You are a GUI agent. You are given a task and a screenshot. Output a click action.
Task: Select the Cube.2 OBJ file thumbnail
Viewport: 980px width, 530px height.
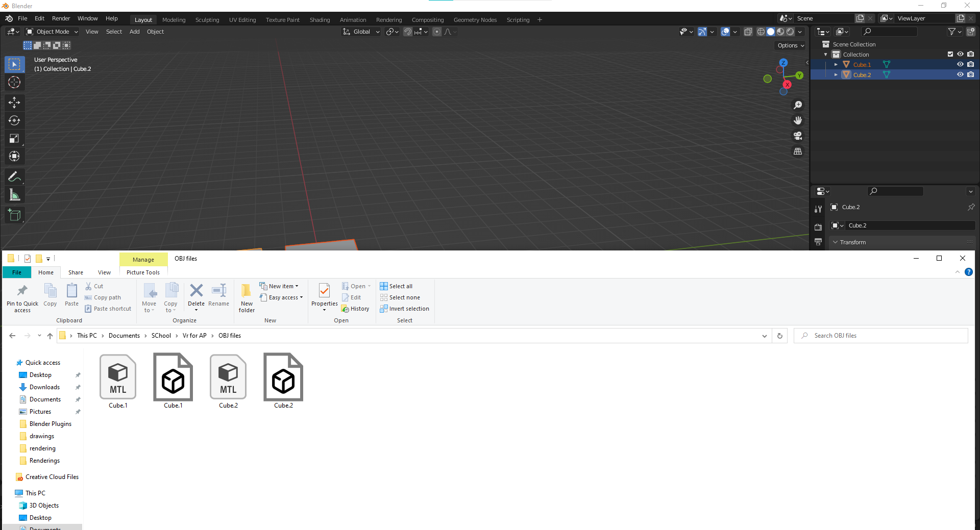click(x=283, y=381)
